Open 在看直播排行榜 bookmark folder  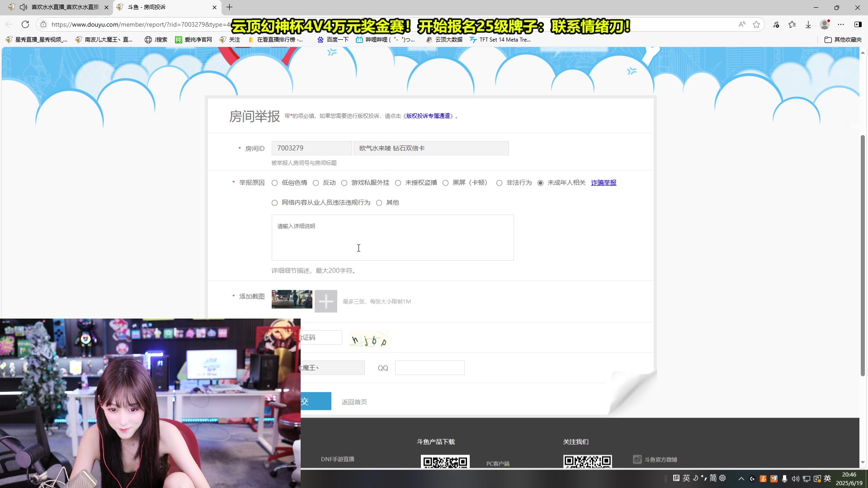click(x=275, y=40)
